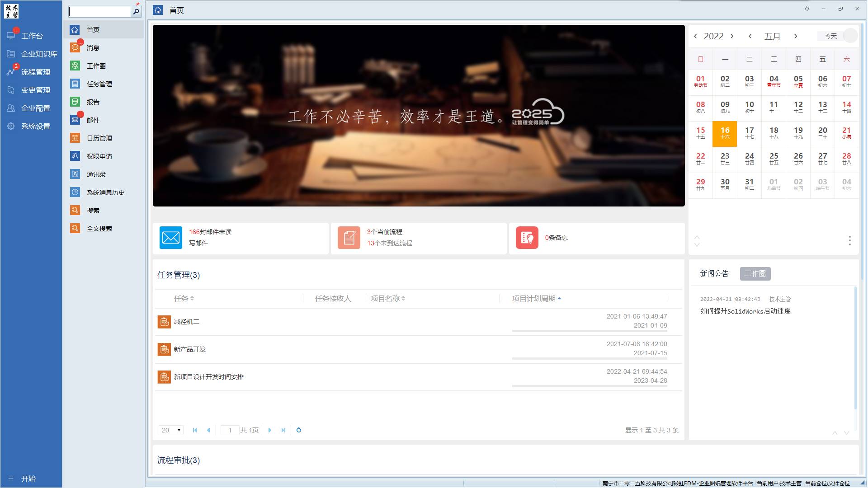The image size is (868, 488).
Task: Open the 3个当前流程 link
Action: (x=385, y=232)
